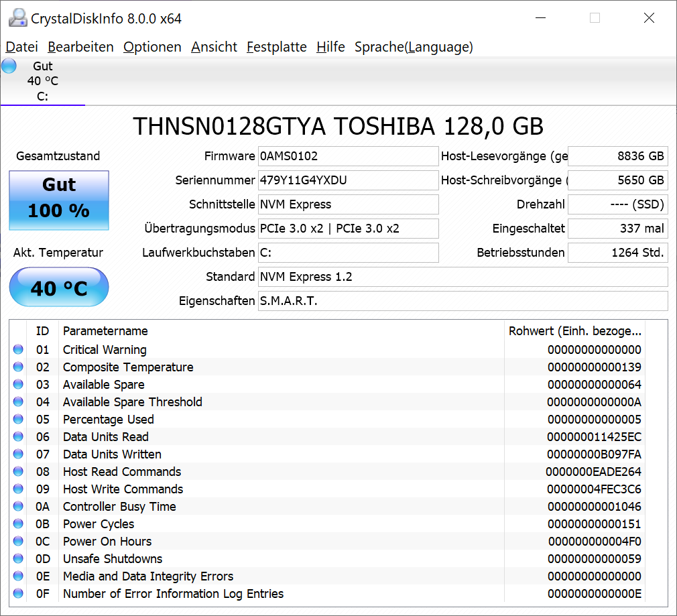This screenshot has width=677, height=616.
Task: Click the status dot for Media and Data Integrity Errors
Action: 18,576
